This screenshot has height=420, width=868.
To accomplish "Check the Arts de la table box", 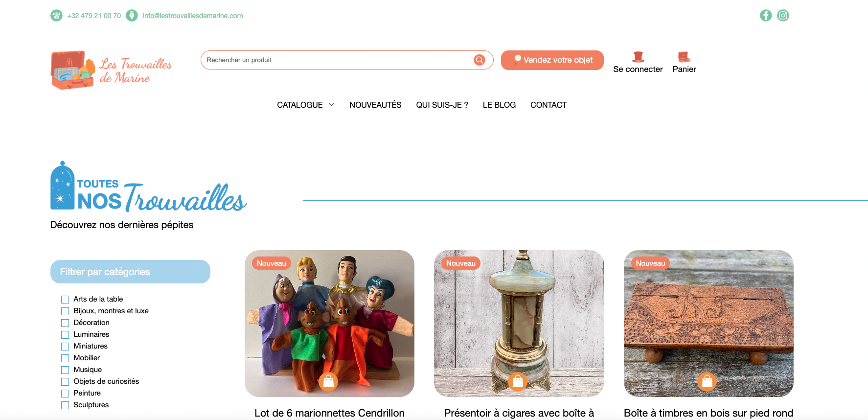I will (x=65, y=300).
